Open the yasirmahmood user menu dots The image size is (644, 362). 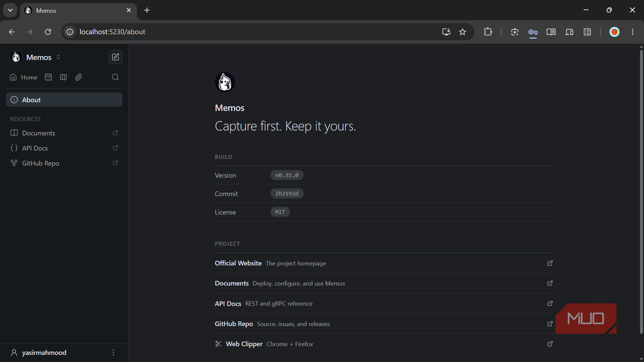pyautogui.click(x=113, y=353)
